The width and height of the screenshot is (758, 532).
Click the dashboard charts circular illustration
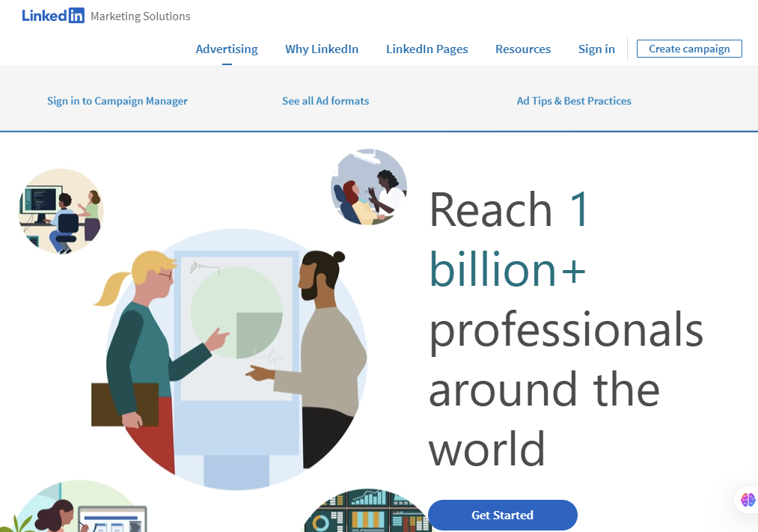click(x=367, y=510)
